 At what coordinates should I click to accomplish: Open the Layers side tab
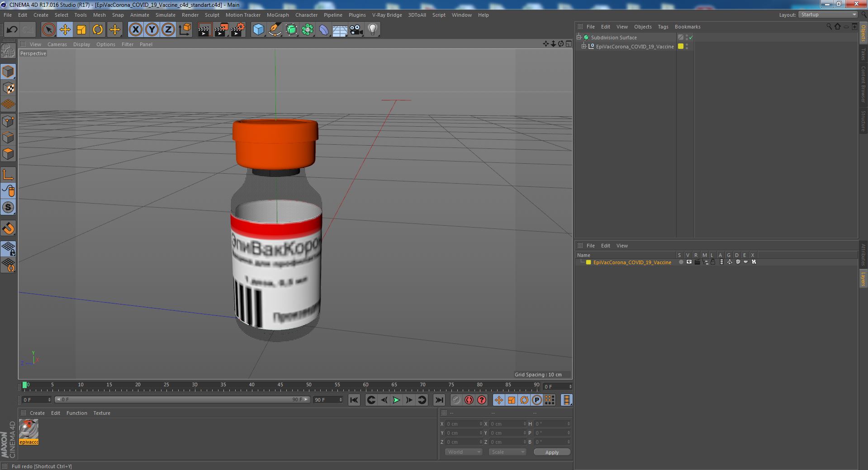[863, 278]
